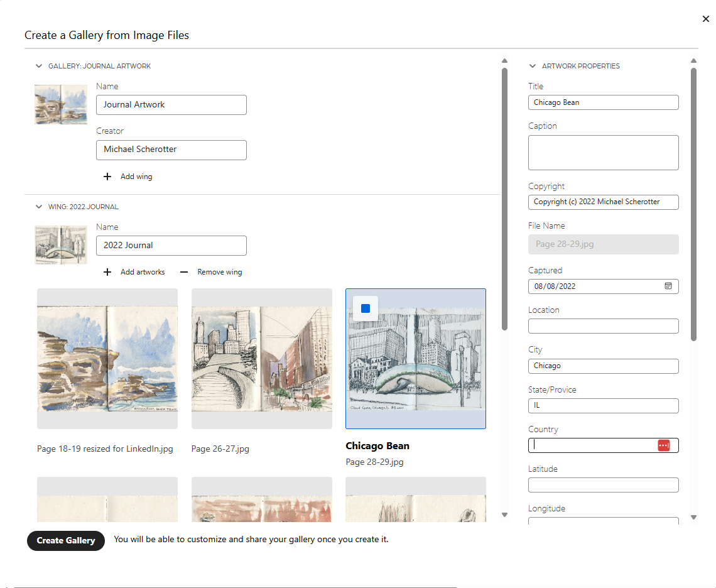Click the gallery cover thumbnail image

pos(61,104)
